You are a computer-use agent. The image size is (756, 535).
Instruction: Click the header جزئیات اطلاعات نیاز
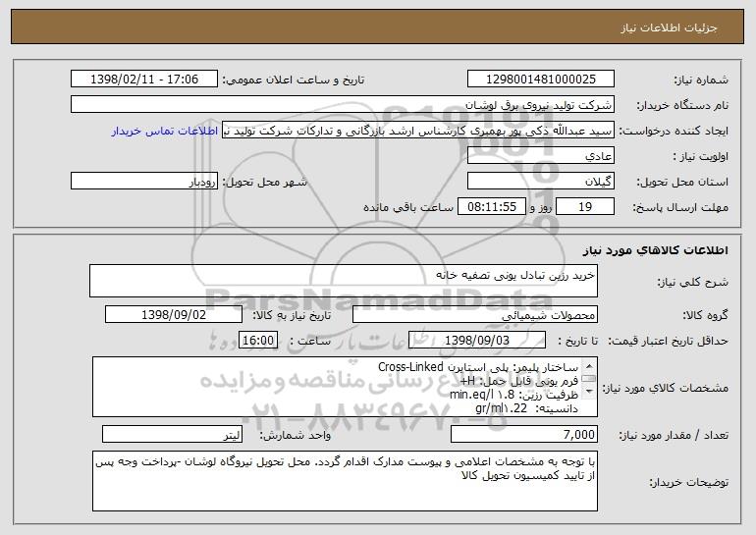669,27
